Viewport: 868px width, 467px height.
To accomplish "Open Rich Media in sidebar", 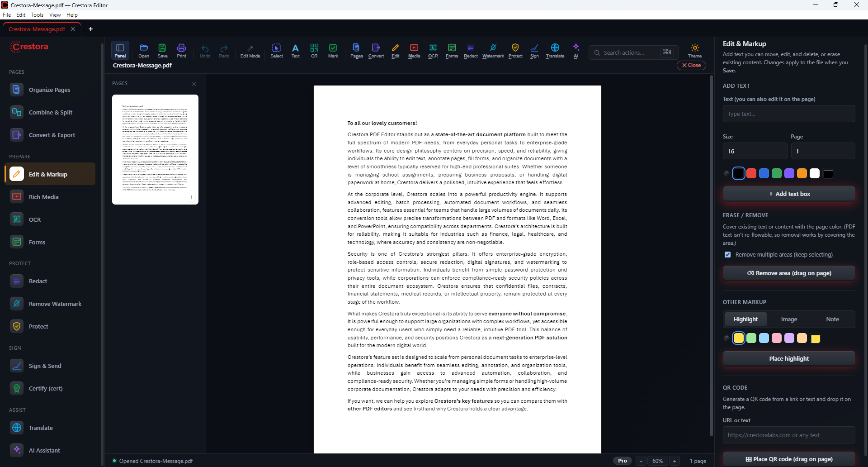I will [50, 197].
